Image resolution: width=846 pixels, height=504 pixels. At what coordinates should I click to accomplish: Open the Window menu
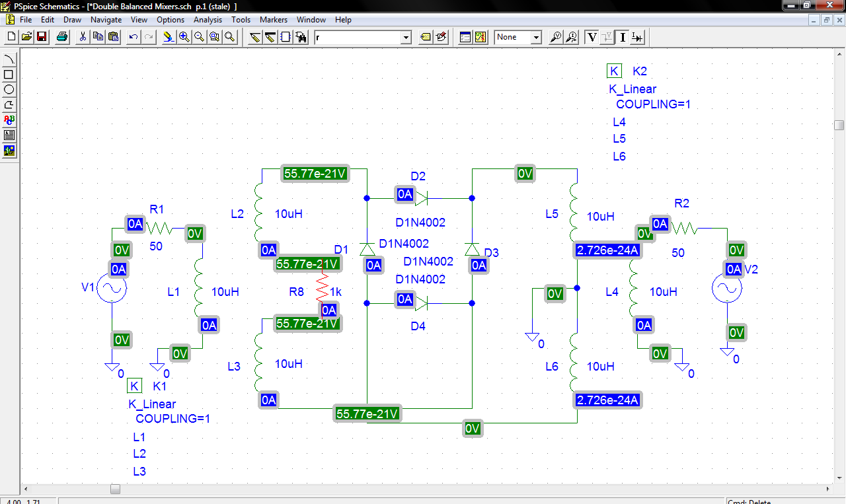pyautogui.click(x=311, y=20)
